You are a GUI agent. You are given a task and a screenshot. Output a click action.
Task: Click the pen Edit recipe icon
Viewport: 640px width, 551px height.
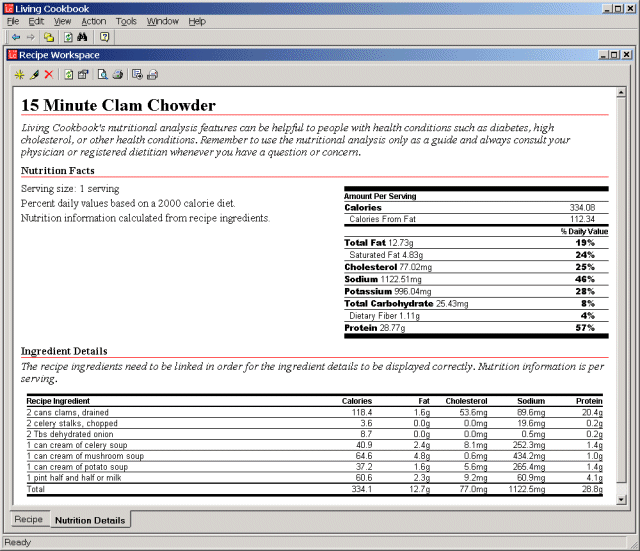pos(34,75)
